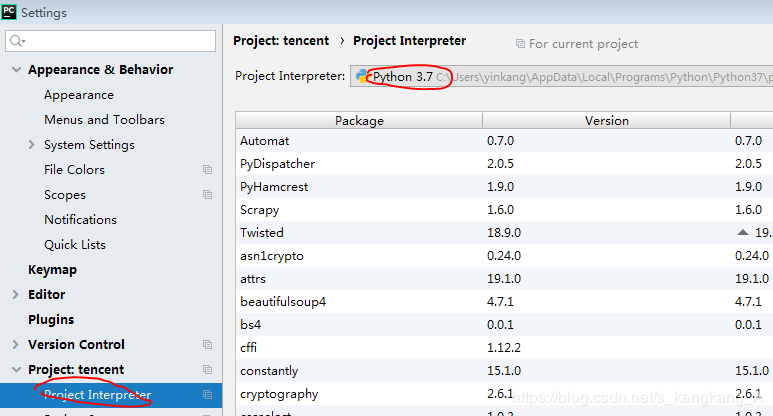Open the Keymap settings page
The height and width of the screenshot is (416, 773).
pyautogui.click(x=52, y=270)
